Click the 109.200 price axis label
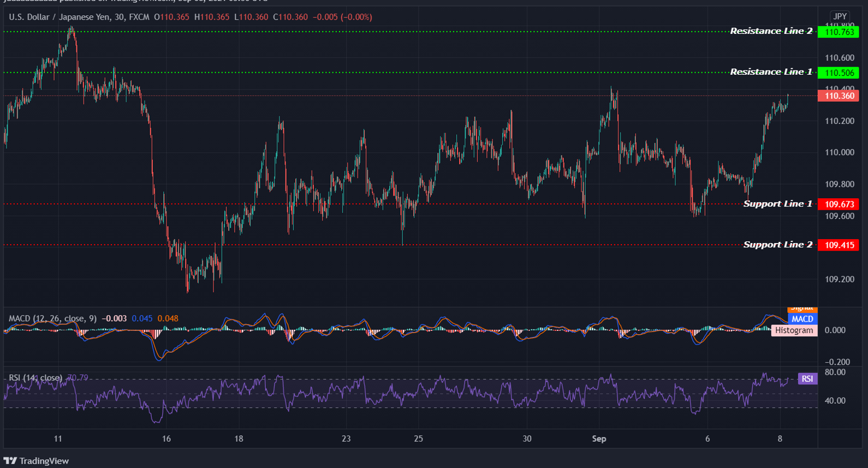This screenshot has height=468, width=868. point(840,279)
